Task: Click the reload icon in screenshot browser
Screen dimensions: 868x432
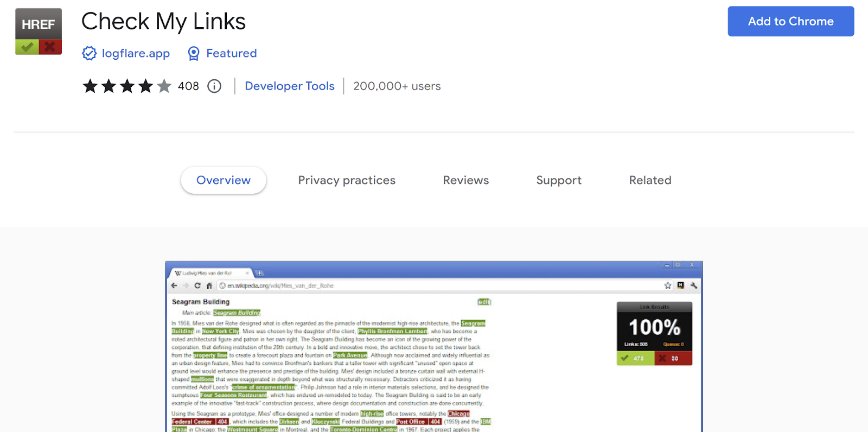Action: coord(197,285)
